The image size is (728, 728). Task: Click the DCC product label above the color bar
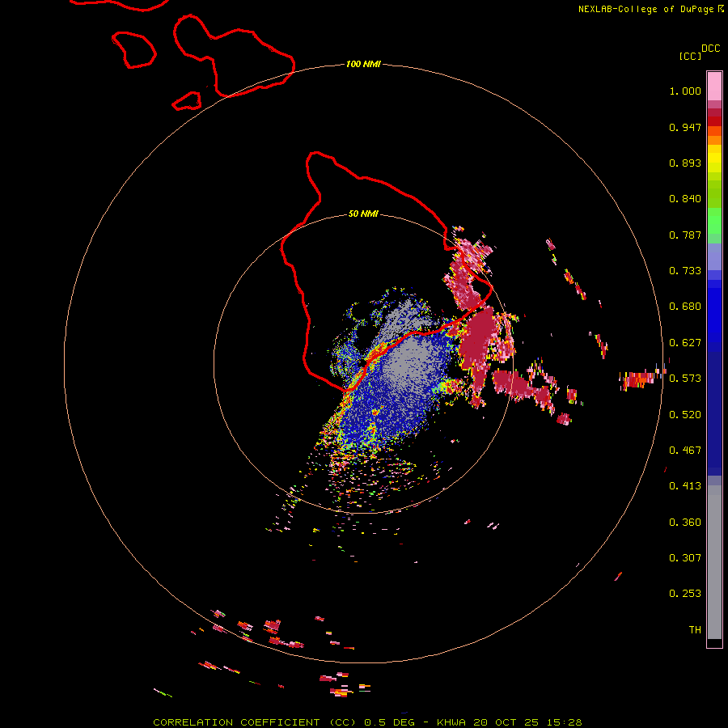(710, 49)
